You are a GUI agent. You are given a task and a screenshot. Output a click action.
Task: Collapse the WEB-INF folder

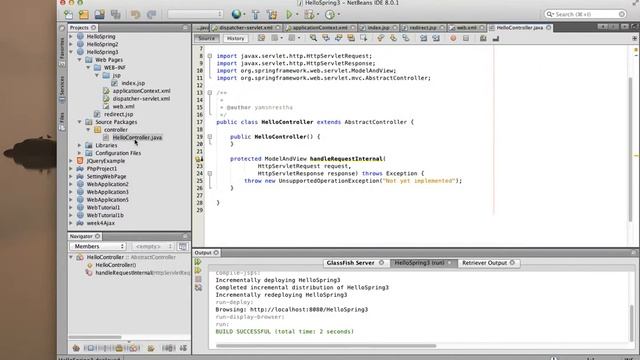[88, 67]
